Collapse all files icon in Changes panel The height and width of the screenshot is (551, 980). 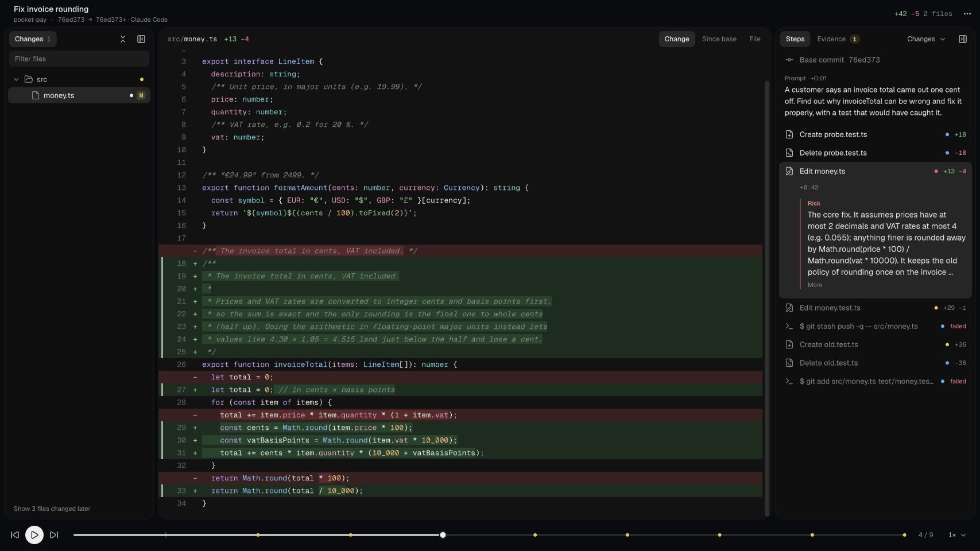[122, 39]
